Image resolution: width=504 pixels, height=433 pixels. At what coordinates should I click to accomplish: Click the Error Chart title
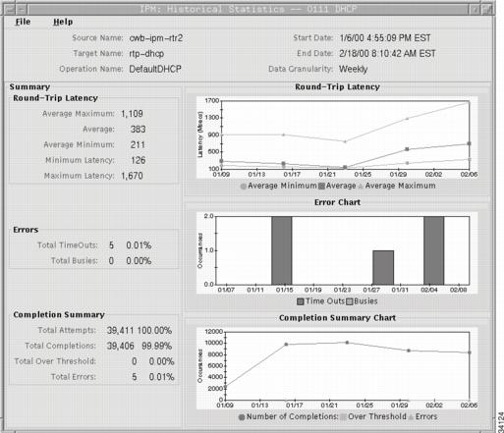point(337,202)
